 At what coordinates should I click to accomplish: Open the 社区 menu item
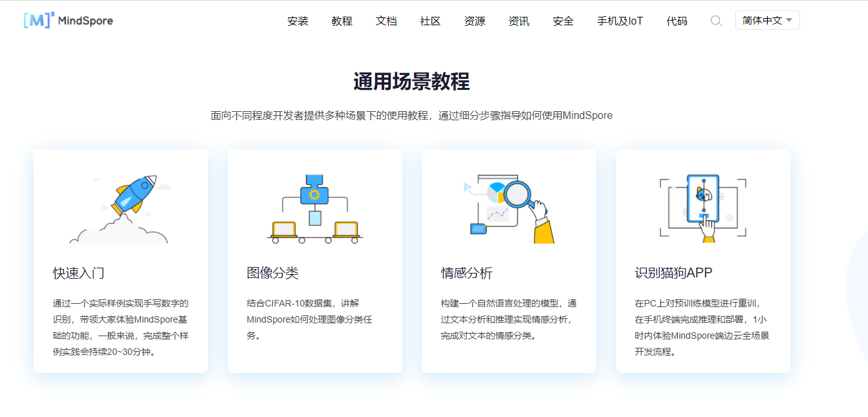pyautogui.click(x=430, y=21)
